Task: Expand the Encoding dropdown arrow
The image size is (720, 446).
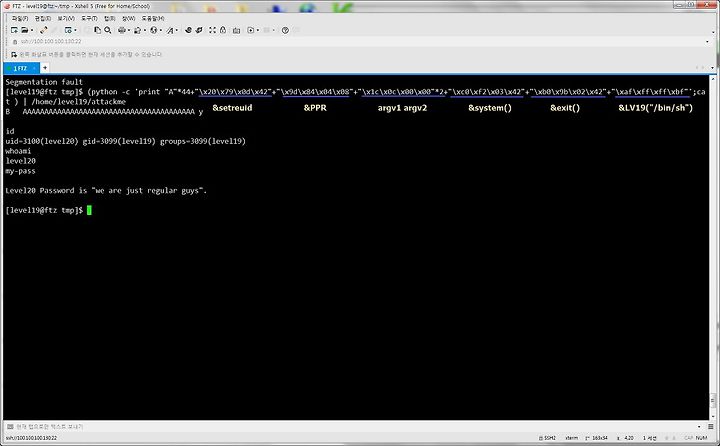Action: (161, 30)
